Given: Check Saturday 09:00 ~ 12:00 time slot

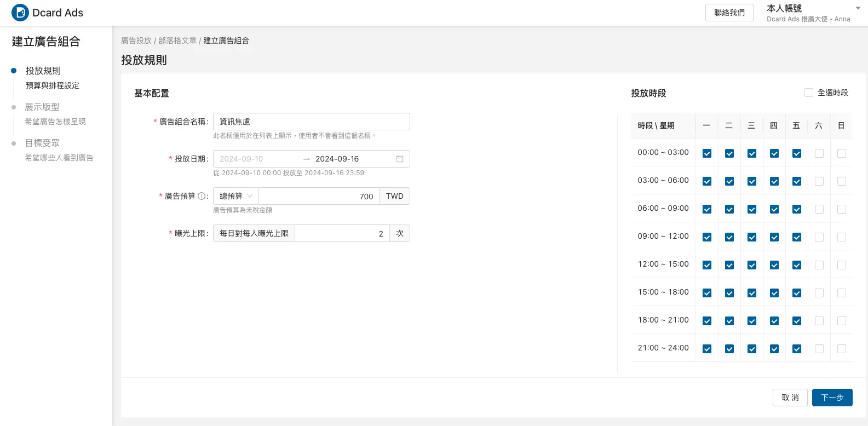Looking at the screenshot, I should [819, 237].
